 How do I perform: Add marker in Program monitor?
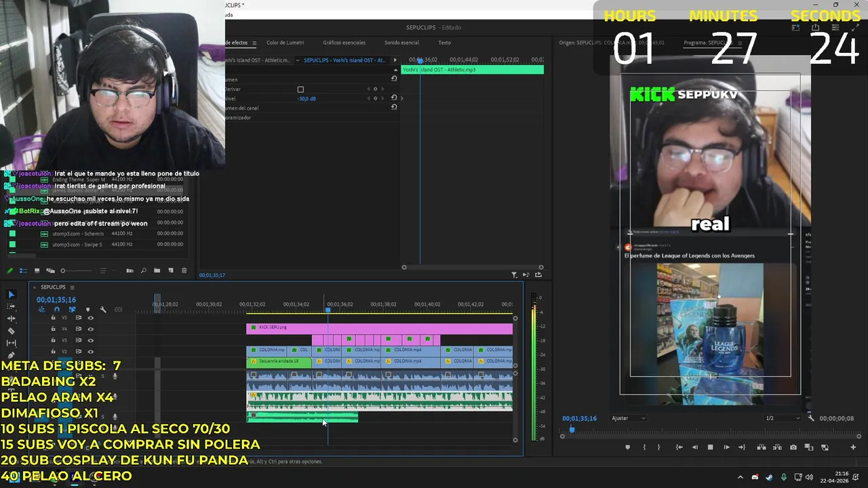tap(627, 447)
